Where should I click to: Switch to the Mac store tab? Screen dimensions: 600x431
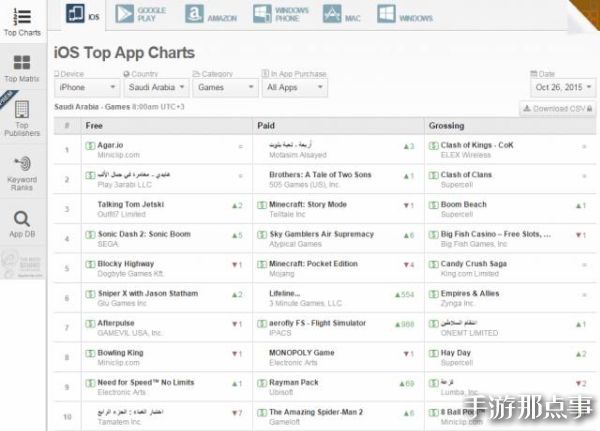pyautogui.click(x=342, y=14)
